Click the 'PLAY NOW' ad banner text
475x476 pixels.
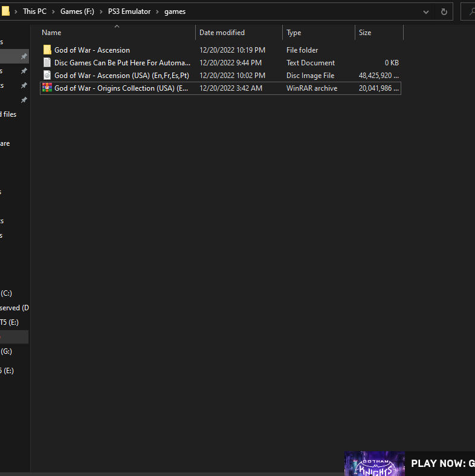(443, 463)
